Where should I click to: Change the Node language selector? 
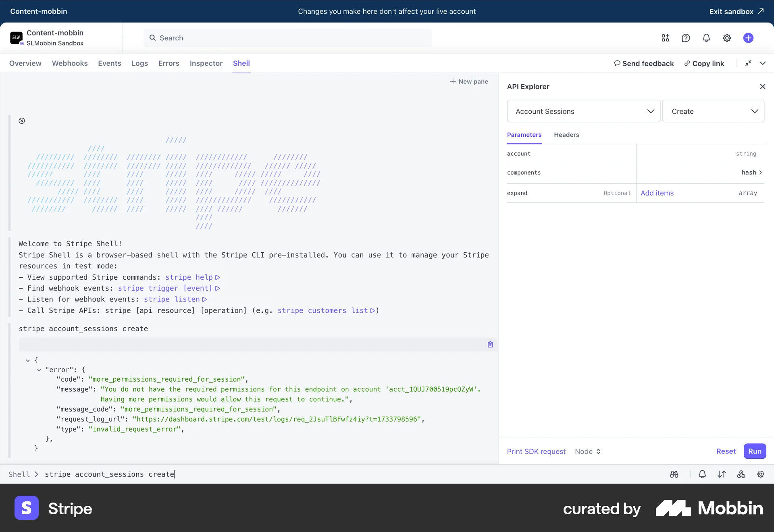(587, 451)
